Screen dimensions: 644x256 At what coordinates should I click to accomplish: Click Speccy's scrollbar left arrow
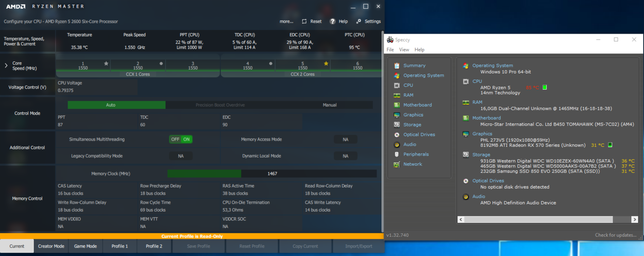(x=461, y=220)
